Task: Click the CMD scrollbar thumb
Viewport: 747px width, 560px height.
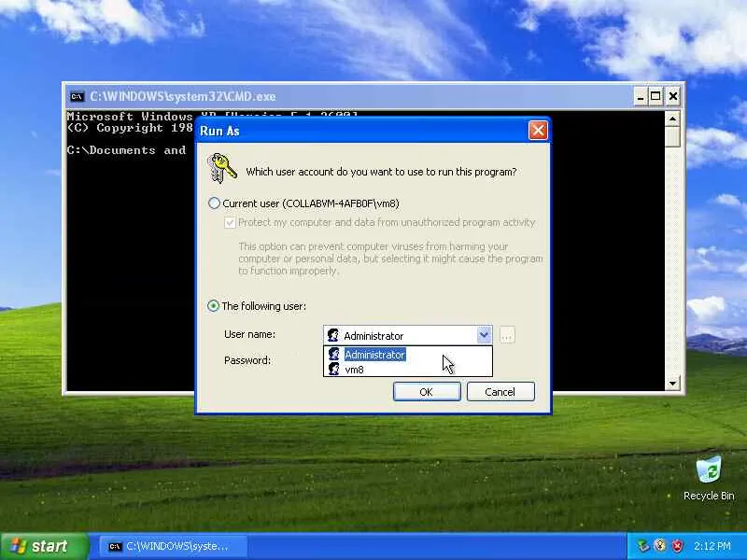Action: pyautogui.click(x=672, y=136)
